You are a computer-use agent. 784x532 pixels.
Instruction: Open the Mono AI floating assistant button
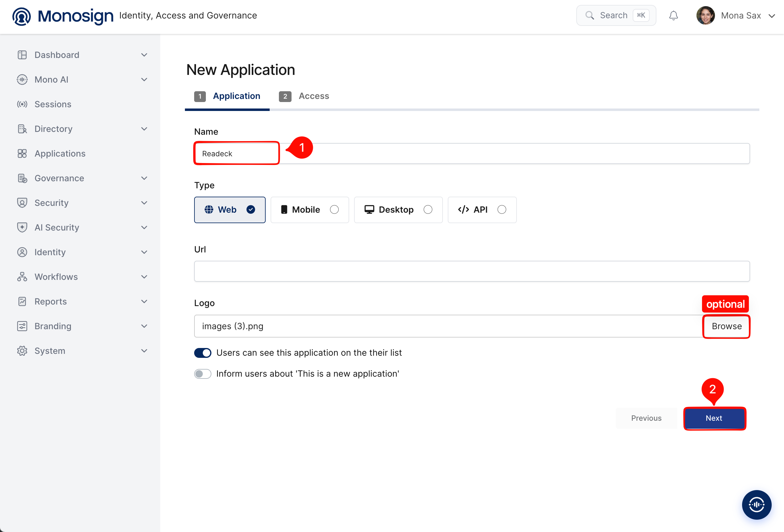(x=757, y=505)
